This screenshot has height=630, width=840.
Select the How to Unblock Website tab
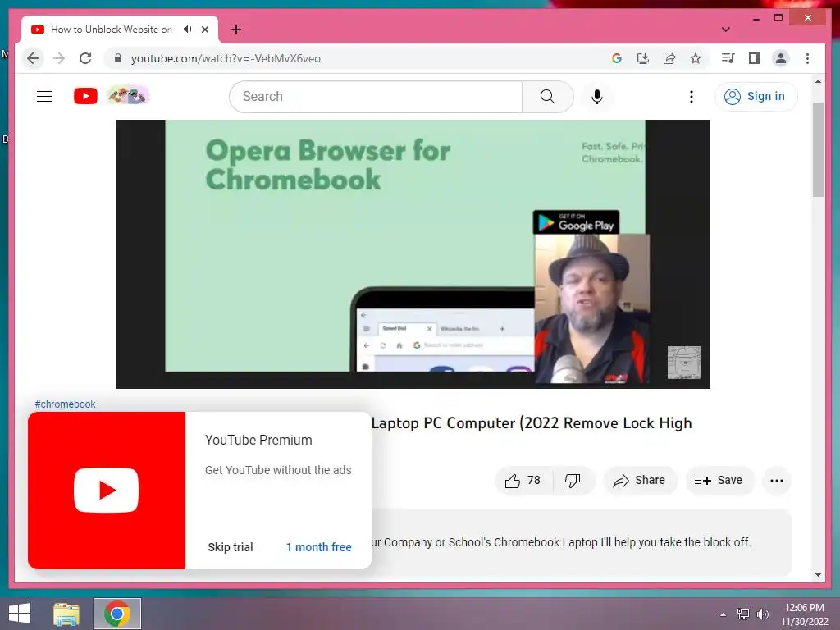112,30
